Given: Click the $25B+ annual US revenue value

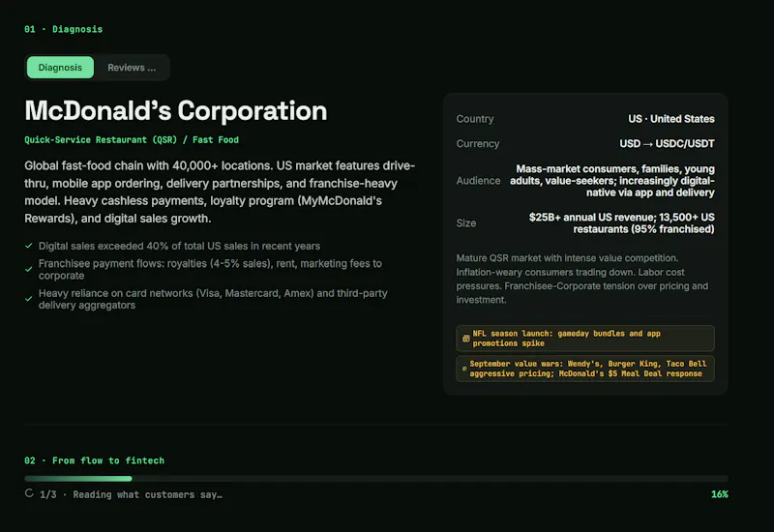Looking at the screenshot, I should pyautogui.click(x=621, y=223).
